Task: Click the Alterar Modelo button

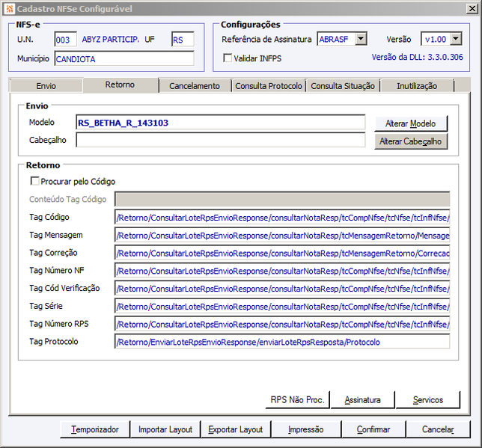Action: coord(411,123)
